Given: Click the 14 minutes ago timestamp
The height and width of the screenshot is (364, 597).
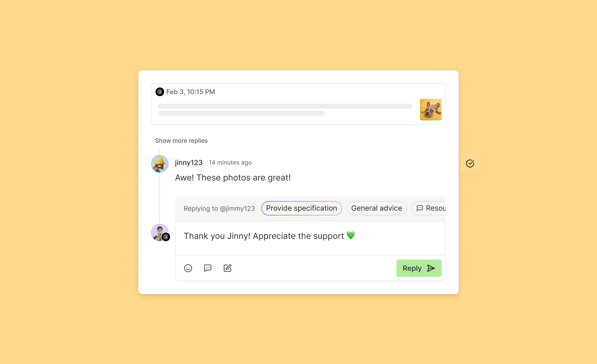Looking at the screenshot, I should click(x=230, y=162).
